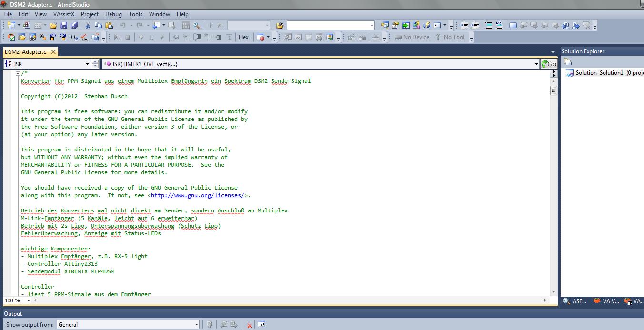Close the DSM2-Adapter.c tab
The image size is (644, 330).
tap(53, 52)
